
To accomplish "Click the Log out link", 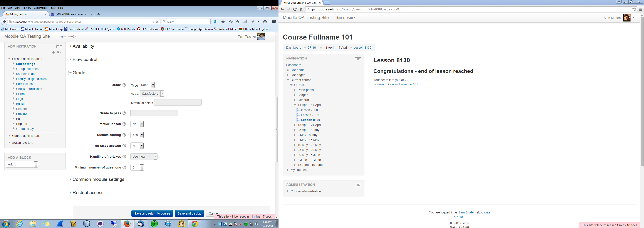I will tap(483, 213).
